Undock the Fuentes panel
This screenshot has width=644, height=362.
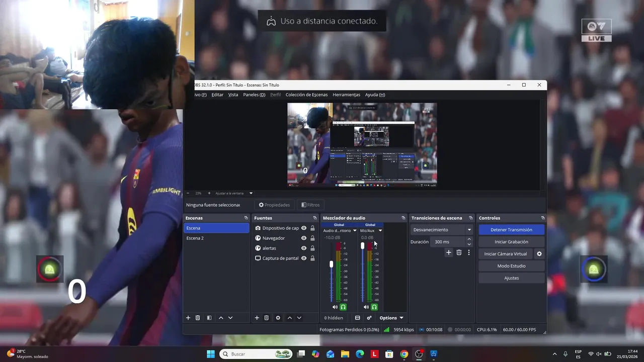click(x=315, y=218)
